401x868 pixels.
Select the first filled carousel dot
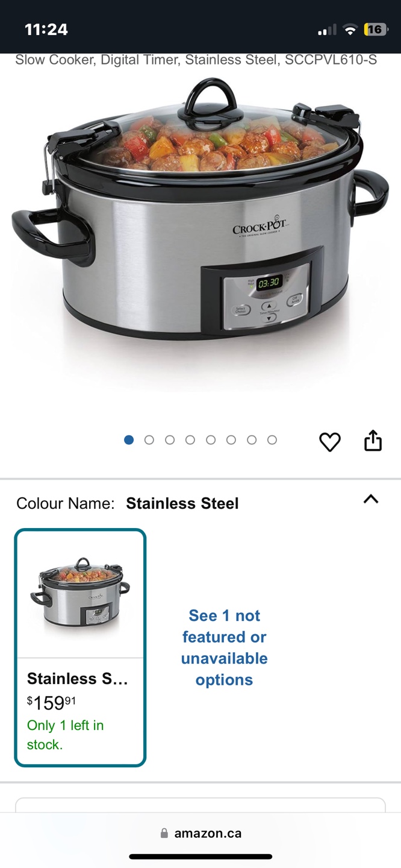[x=129, y=440]
